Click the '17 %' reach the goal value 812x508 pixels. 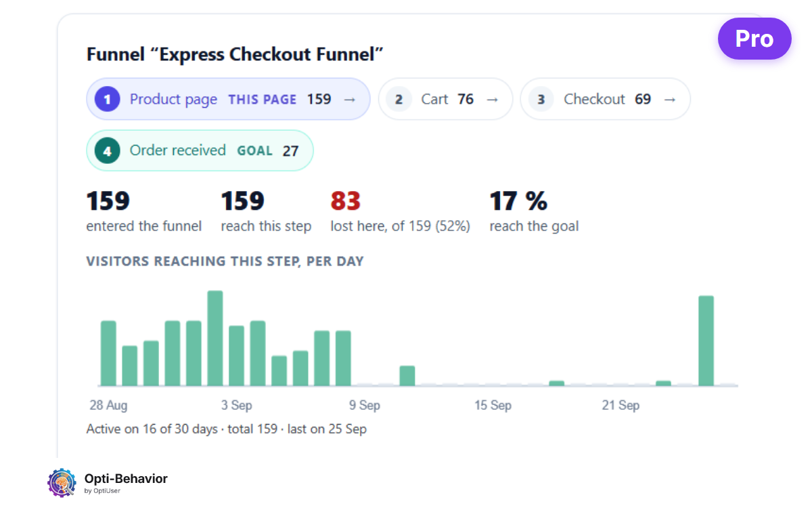point(518,201)
